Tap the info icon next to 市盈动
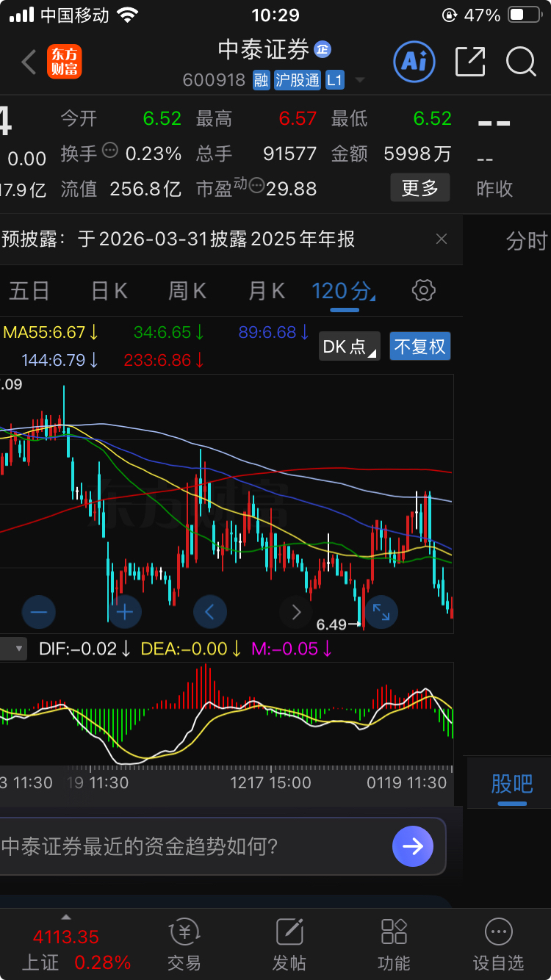Viewport: 551px width, 980px height. (x=256, y=187)
